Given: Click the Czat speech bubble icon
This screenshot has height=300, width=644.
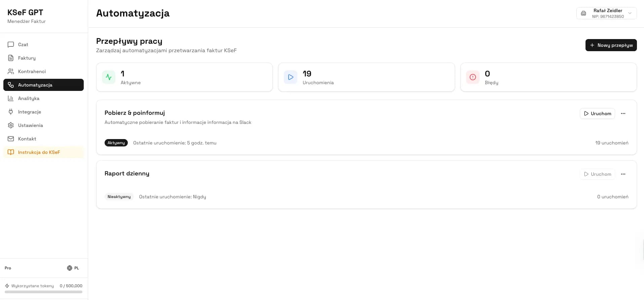Looking at the screenshot, I should coord(11,44).
